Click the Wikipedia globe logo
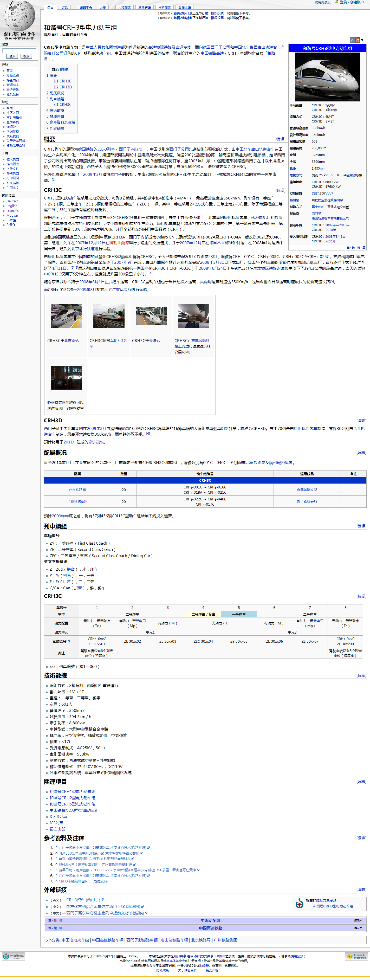 tap(19, 17)
